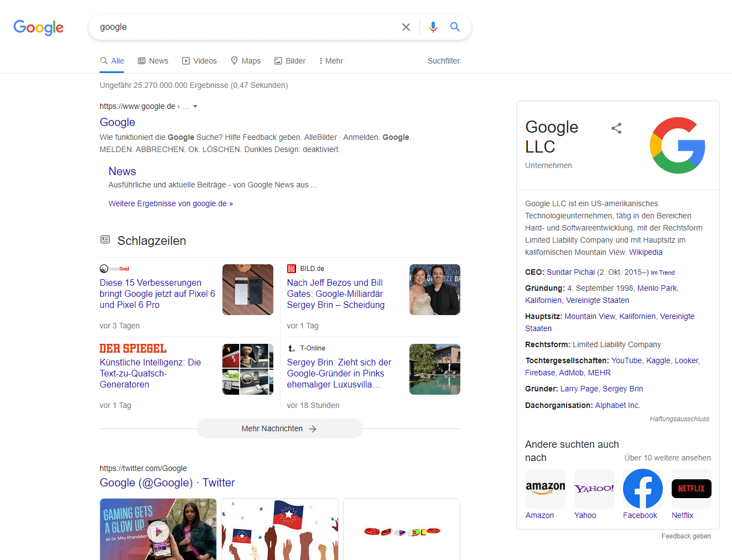Open luxury villa pool thumbnail

tap(435, 369)
